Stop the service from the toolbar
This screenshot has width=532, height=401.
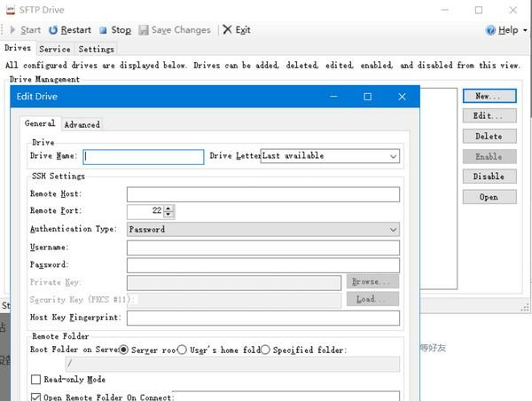click(x=115, y=30)
